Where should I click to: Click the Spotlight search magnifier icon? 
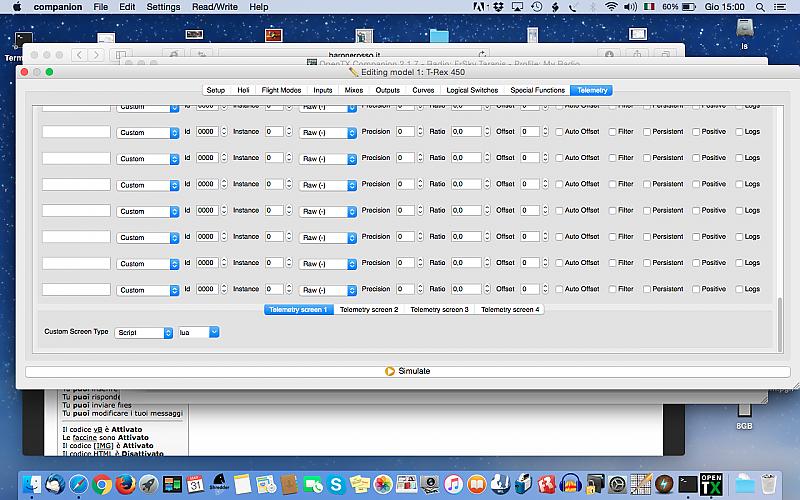coord(762,7)
